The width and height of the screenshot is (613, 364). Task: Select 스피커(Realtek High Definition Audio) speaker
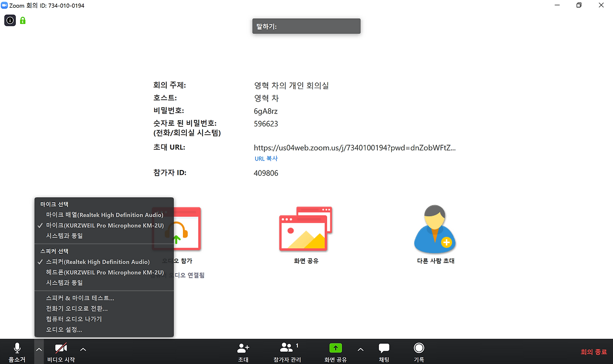pos(104,262)
